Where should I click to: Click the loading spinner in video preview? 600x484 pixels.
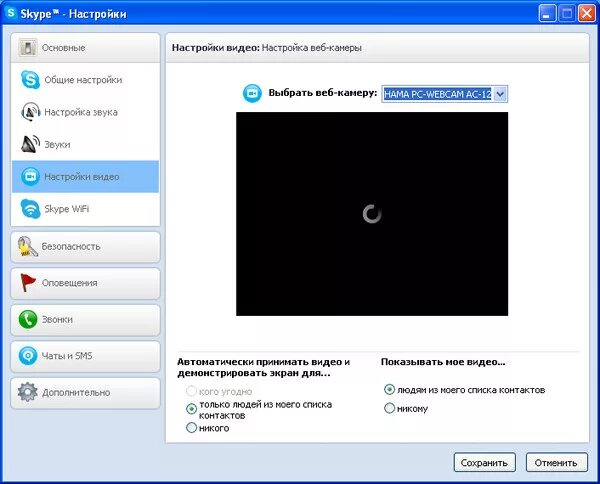(x=372, y=214)
